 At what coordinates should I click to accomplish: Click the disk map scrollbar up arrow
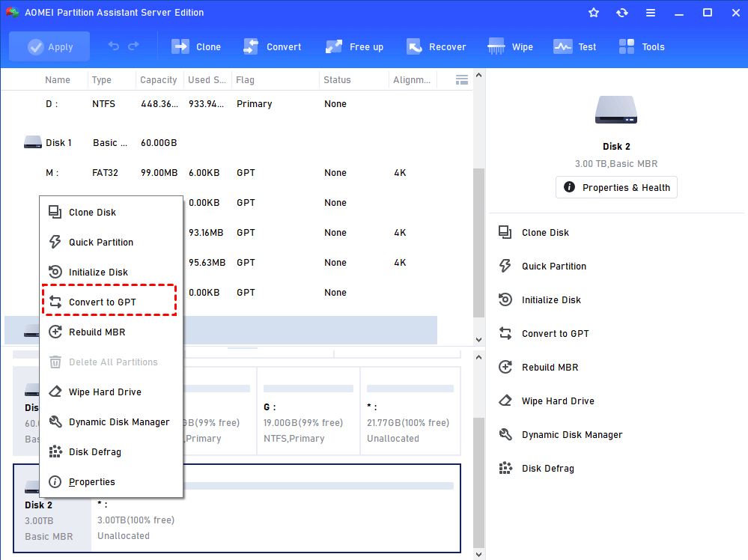[x=478, y=357]
